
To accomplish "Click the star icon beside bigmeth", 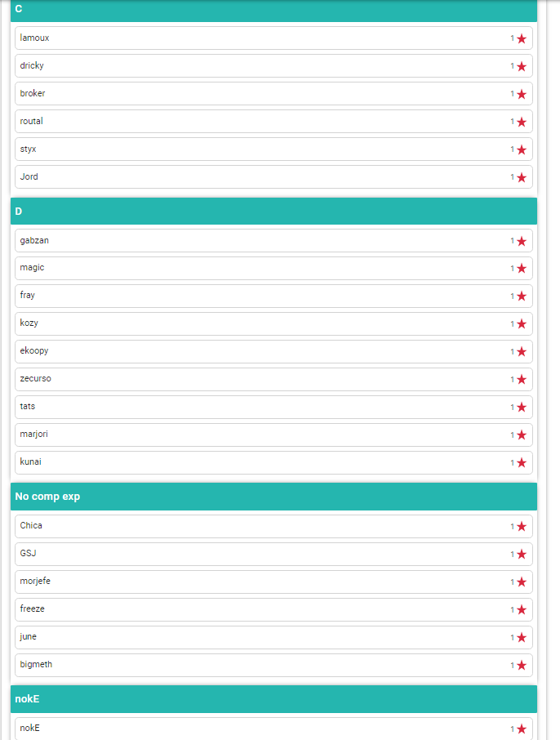I will 522,666.
